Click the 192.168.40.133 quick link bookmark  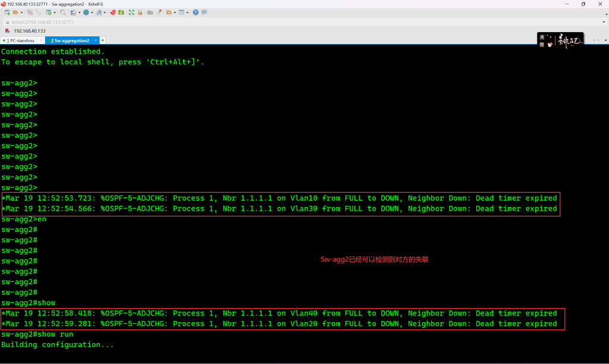point(29,31)
